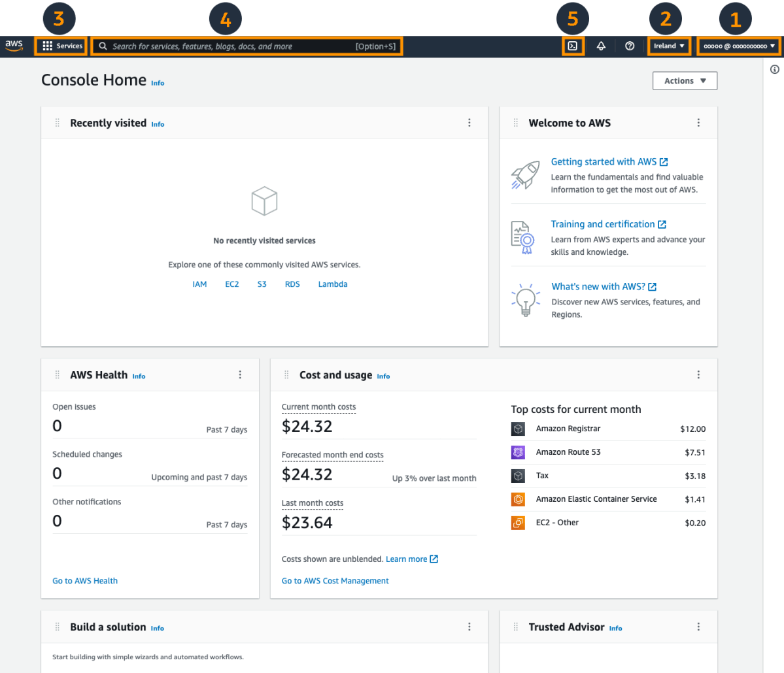The width and height of the screenshot is (784, 673).
Task: Click the search services input field
Action: click(x=247, y=46)
